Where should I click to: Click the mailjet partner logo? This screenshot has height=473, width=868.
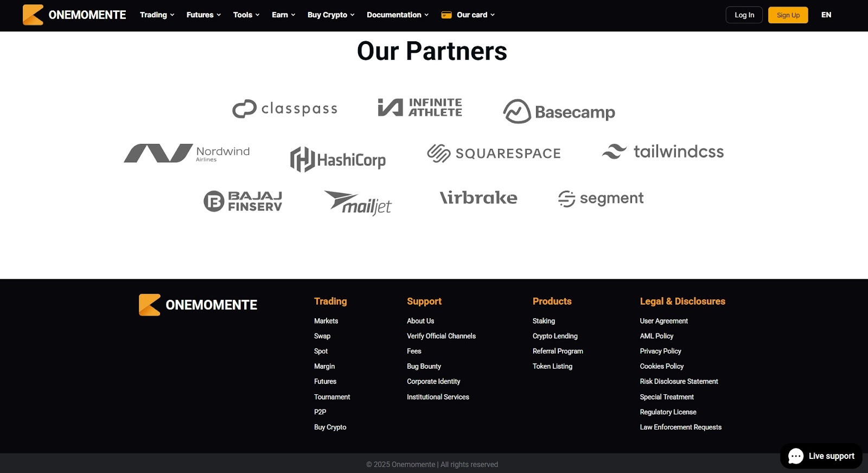pyautogui.click(x=358, y=203)
